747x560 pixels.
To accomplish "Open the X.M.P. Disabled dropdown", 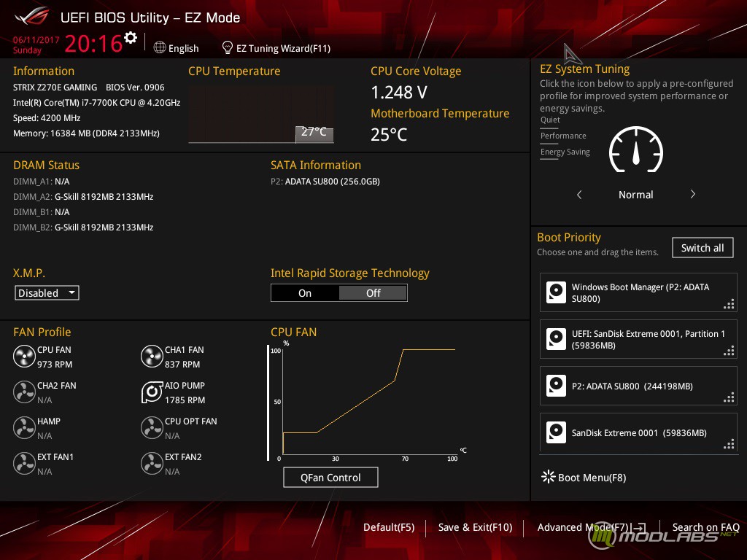I will tap(47, 293).
